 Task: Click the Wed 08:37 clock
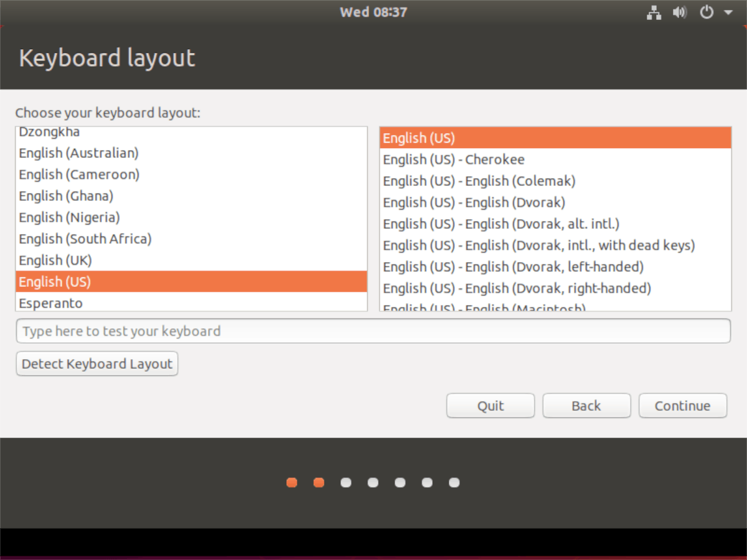point(373,11)
